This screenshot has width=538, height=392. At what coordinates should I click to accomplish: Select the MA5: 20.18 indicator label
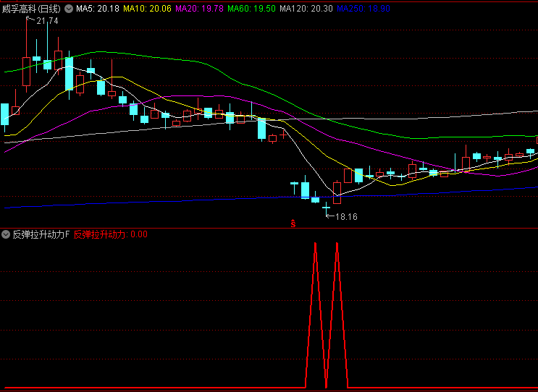(98, 9)
